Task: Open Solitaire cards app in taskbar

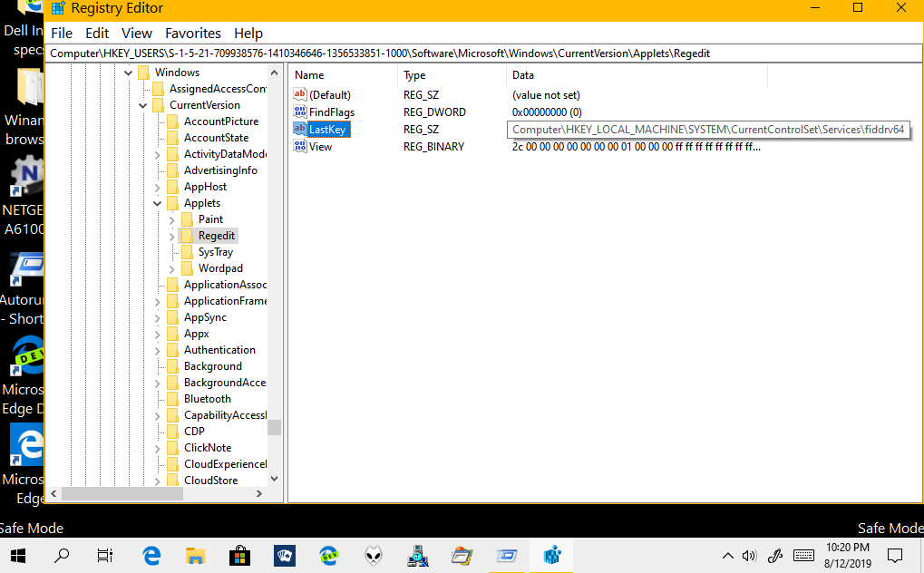Action: coord(285,555)
